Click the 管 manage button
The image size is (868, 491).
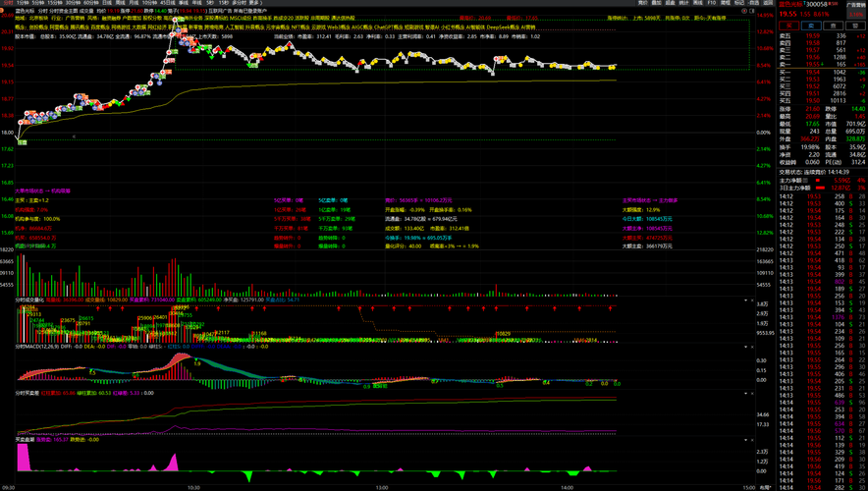(x=855, y=26)
